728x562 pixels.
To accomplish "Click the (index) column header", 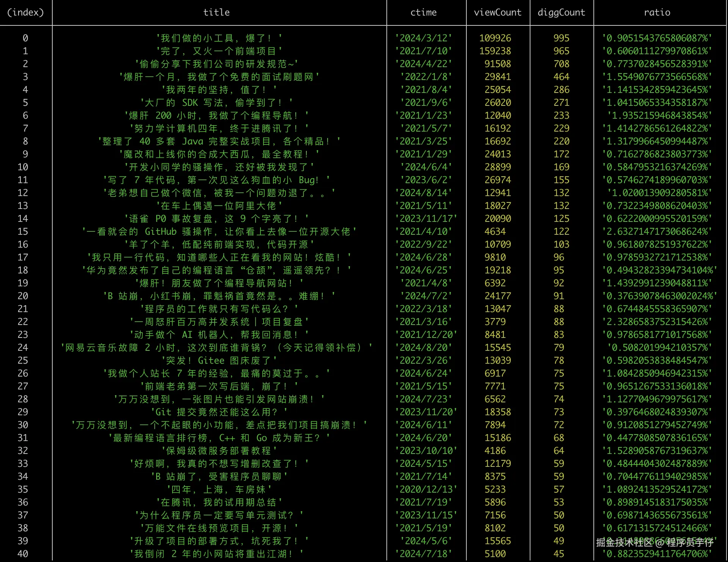I will pyautogui.click(x=25, y=13).
